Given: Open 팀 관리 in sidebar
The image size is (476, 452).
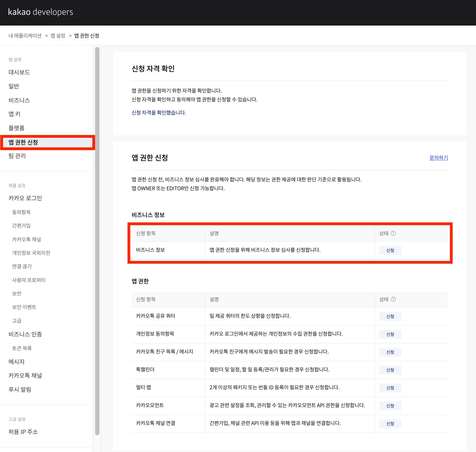Looking at the screenshot, I should click(x=17, y=156).
